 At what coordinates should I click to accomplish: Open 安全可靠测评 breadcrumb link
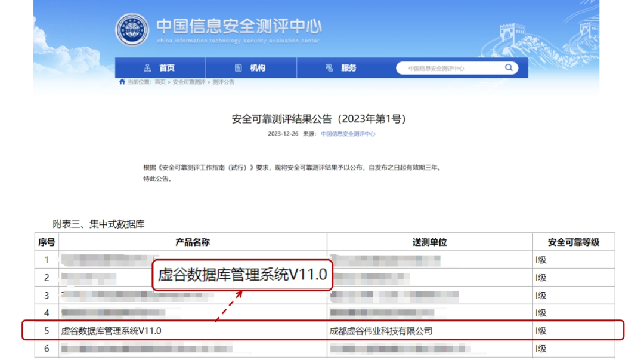tap(189, 82)
